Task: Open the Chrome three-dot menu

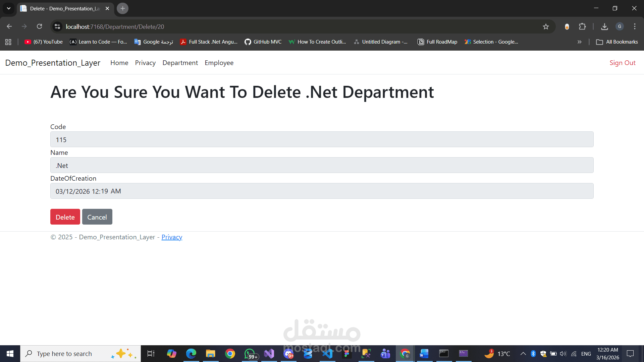Action: tap(635, 26)
